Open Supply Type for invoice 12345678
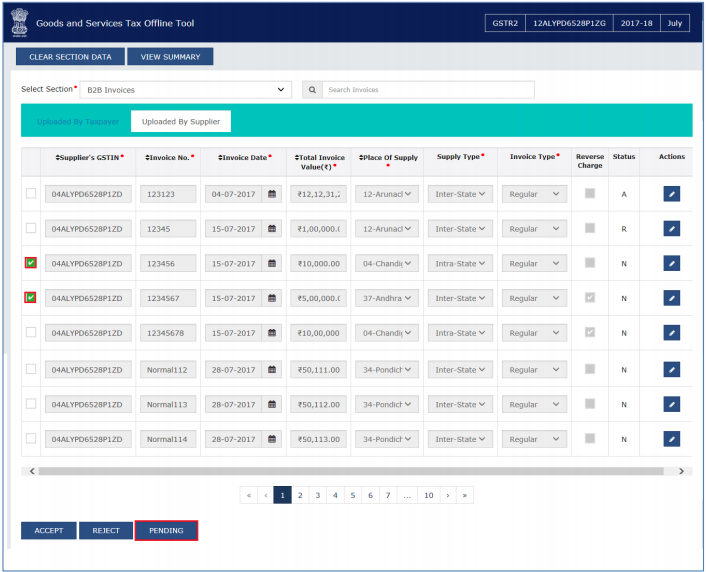This screenshot has width=706, height=572. [460, 333]
